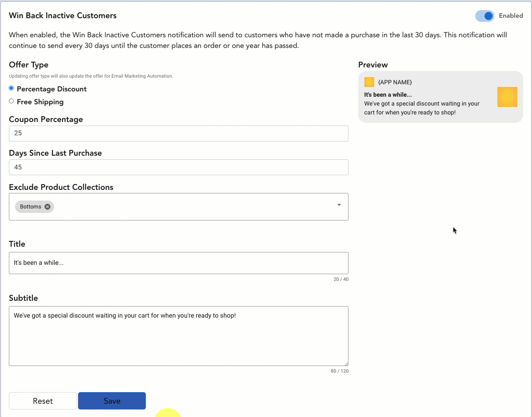Select the Percentage Discount radio button

(x=12, y=88)
